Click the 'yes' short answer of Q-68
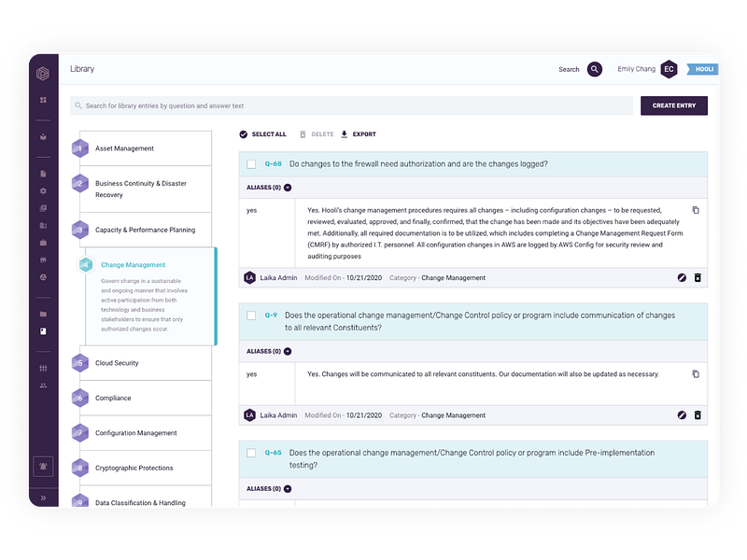 pyautogui.click(x=251, y=211)
